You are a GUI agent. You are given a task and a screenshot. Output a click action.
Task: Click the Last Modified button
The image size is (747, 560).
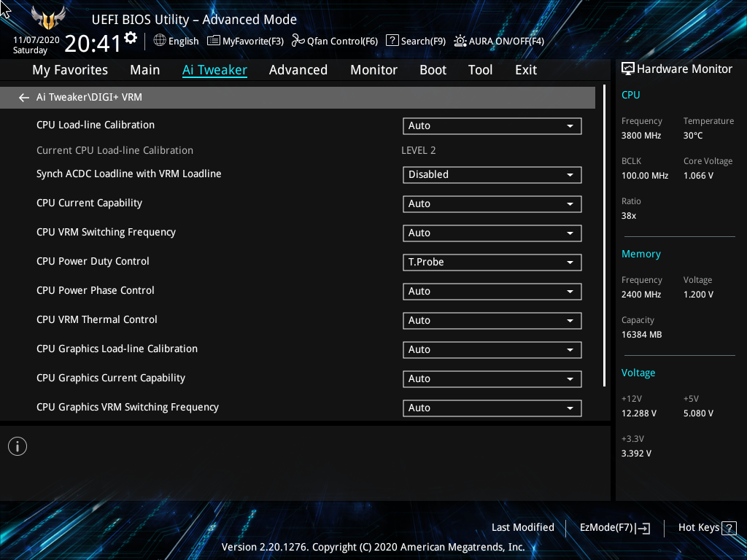[x=522, y=528]
